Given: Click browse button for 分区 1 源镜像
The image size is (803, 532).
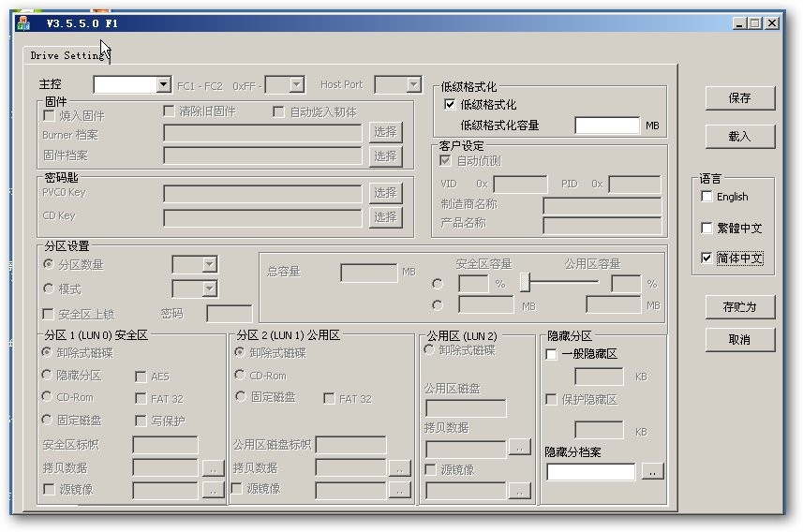Looking at the screenshot, I should (x=213, y=489).
